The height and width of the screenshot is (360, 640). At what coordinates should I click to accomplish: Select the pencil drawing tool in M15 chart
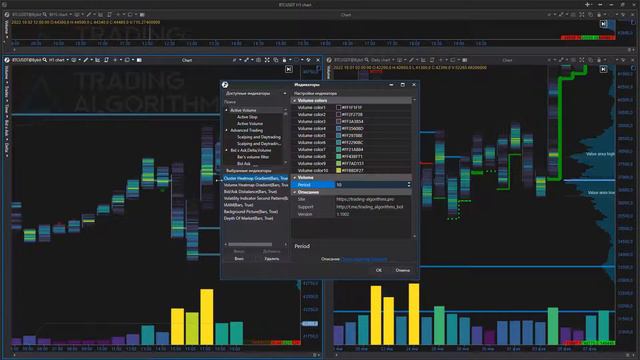[x=89, y=15]
